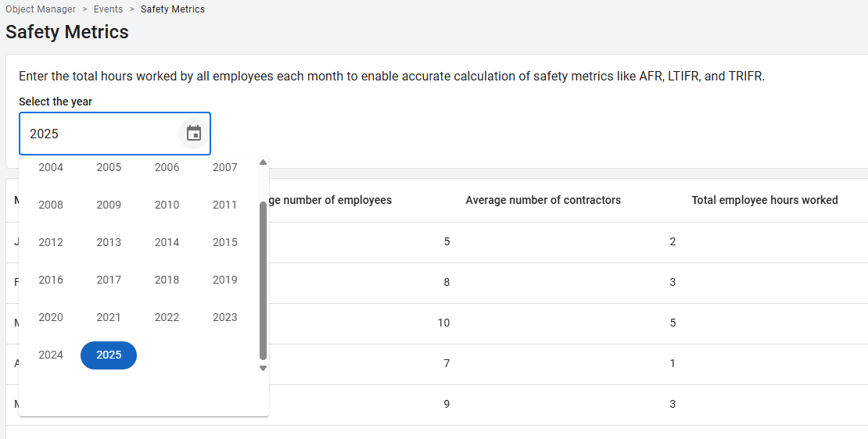
Task: Click the scroll down arrow in year list
Action: [263, 368]
